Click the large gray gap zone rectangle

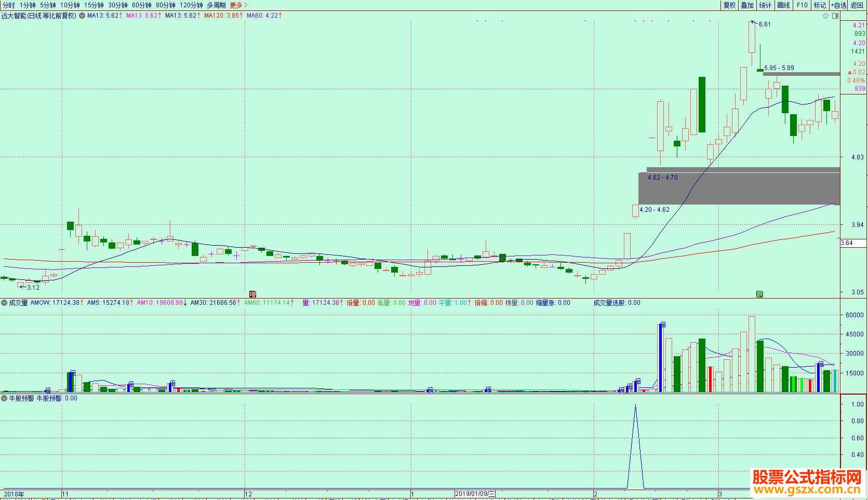click(739, 188)
